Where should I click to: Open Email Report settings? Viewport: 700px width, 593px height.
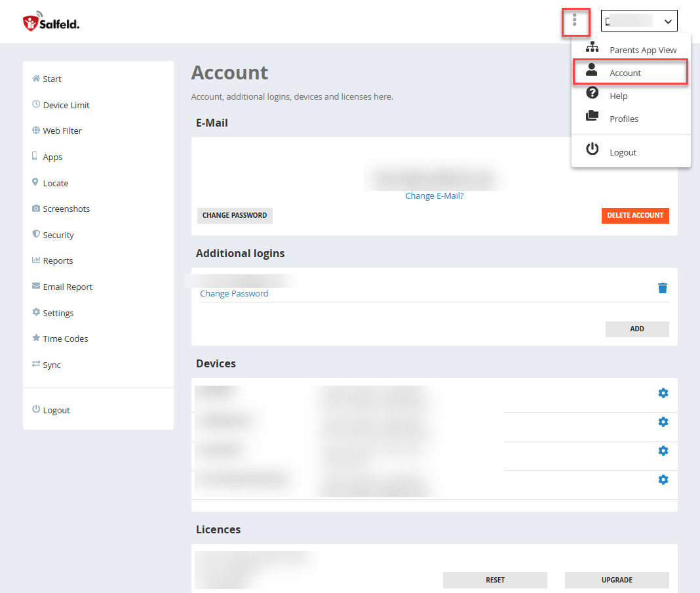click(x=68, y=287)
